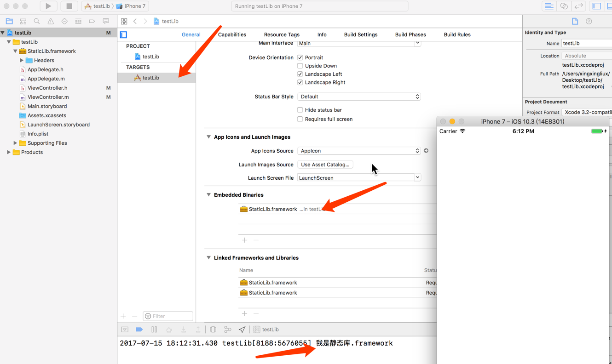This screenshot has width=612, height=364.
Task: Open the debug memory graph icon
Action: (228, 330)
